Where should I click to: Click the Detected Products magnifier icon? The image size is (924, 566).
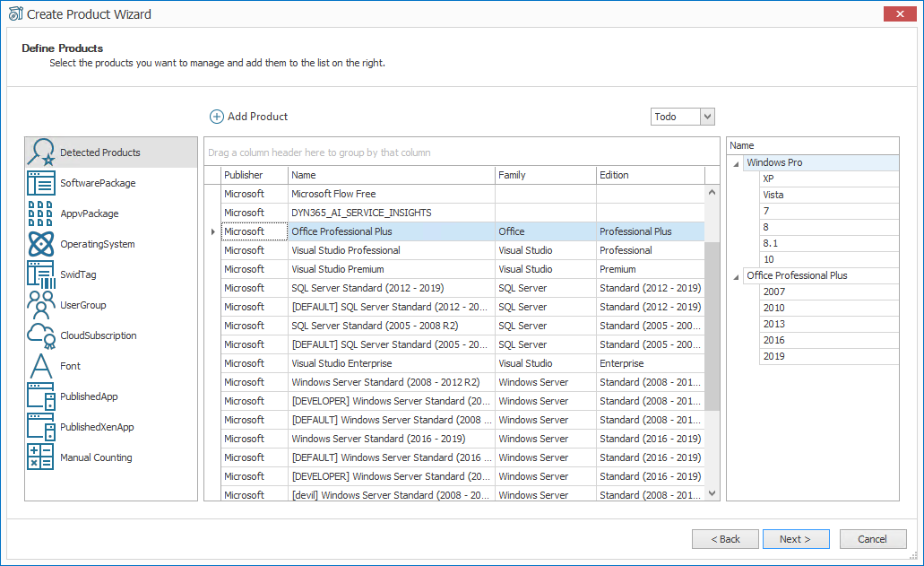tap(41, 152)
